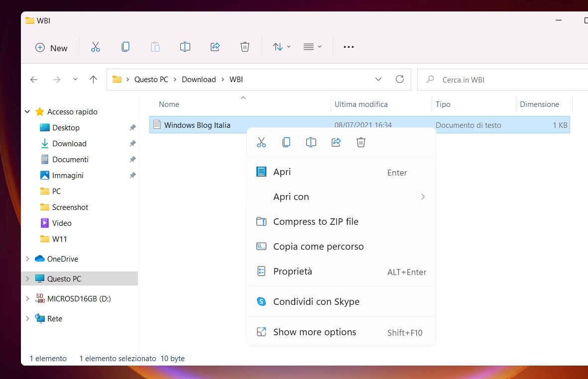The width and height of the screenshot is (588, 379).
Task: Choose Condividi con Skype
Action: point(341,301)
